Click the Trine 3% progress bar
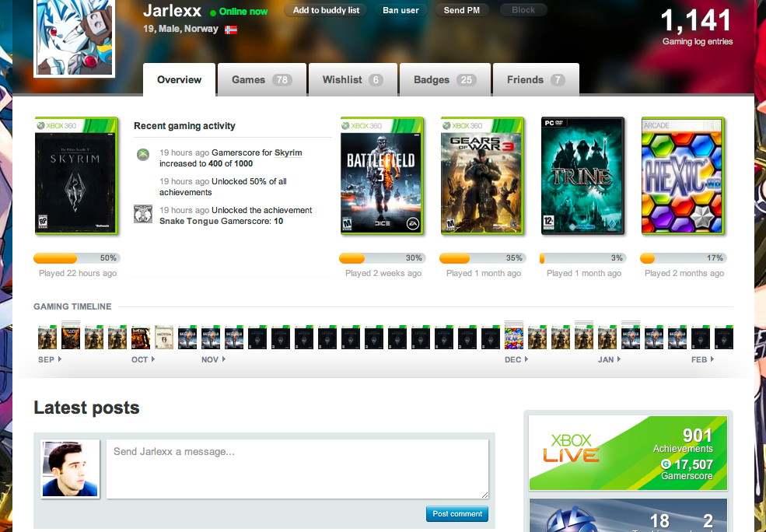The height and width of the screenshot is (532, 766). click(582, 258)
